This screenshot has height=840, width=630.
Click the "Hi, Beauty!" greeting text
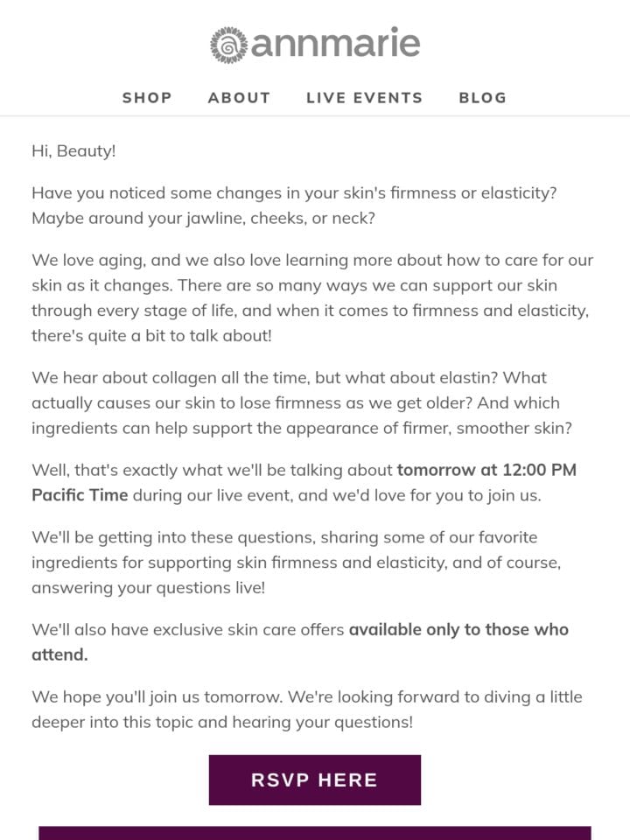tap(73, 151)
